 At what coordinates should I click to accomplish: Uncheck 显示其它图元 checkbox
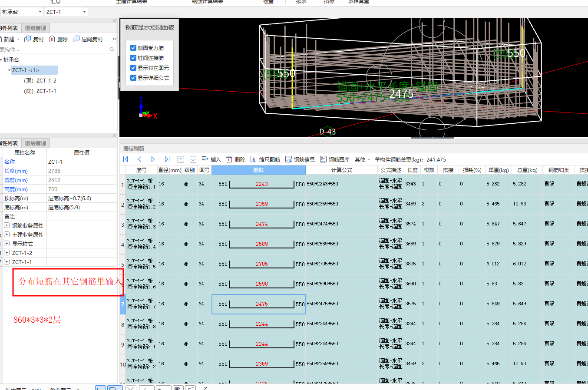(x=133, y=68)
